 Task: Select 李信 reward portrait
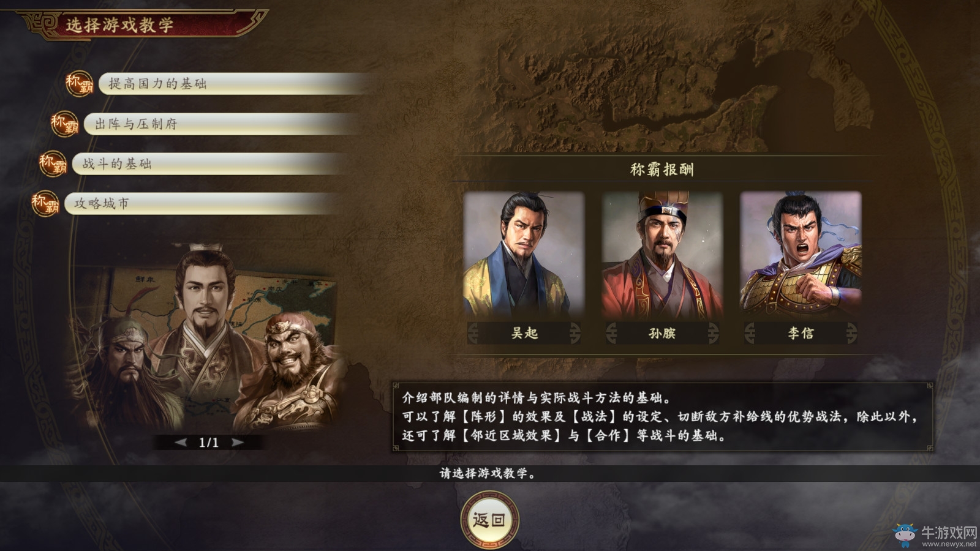coord(801,255)
